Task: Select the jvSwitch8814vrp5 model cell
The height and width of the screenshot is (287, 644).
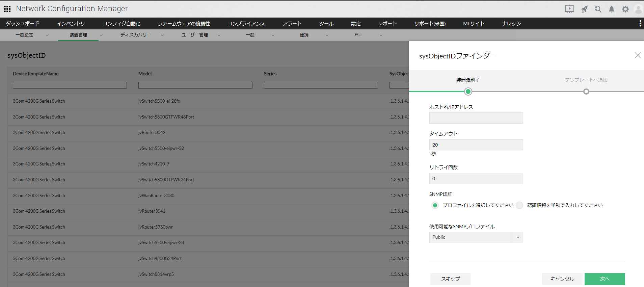Action: [156, 274]
